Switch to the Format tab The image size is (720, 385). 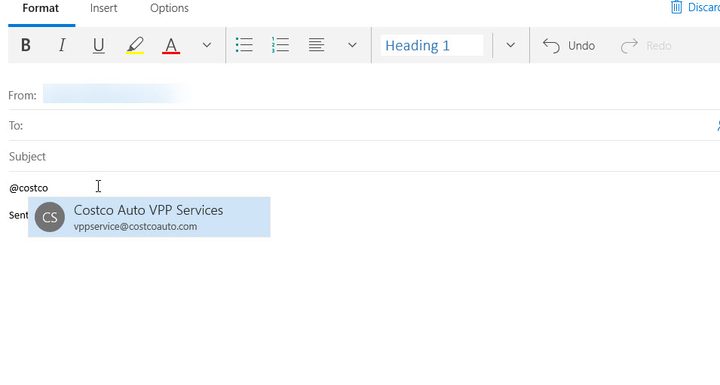point(41,8)
